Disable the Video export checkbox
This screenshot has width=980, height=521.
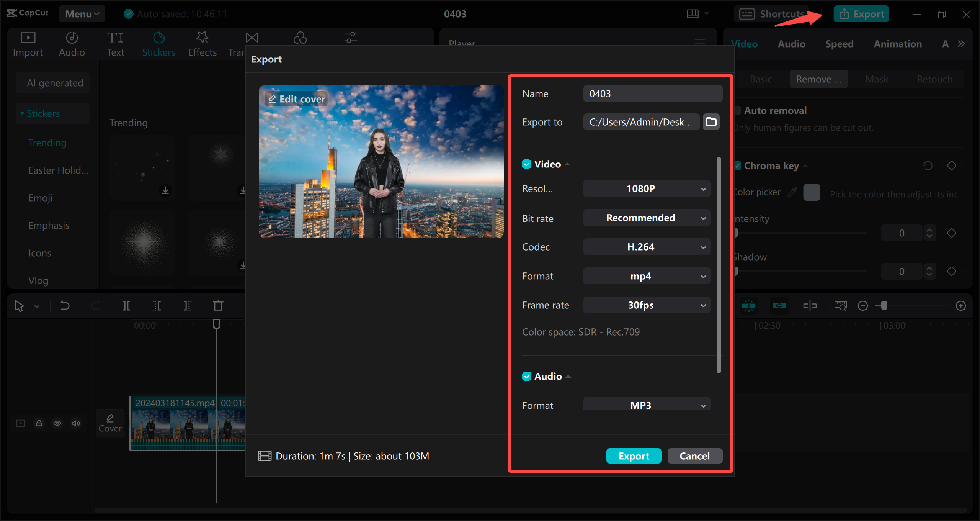coord(527,164)
